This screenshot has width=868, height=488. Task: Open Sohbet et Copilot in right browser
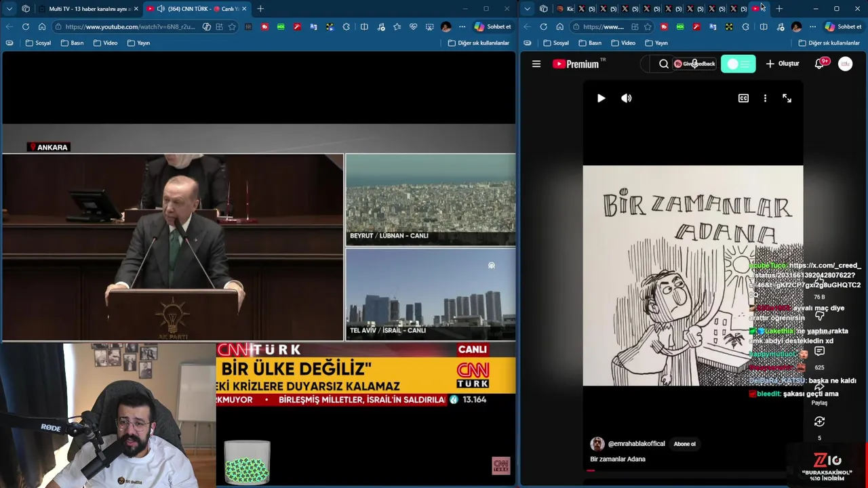click(844, 26)
